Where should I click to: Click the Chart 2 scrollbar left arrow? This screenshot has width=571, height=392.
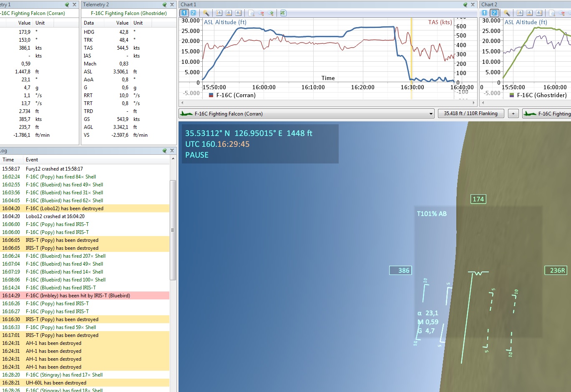[x=483, y=103]
